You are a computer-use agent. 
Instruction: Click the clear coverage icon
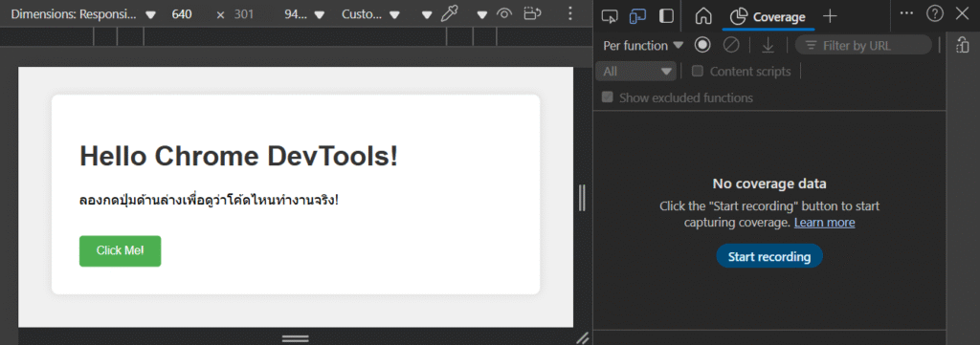730,45
